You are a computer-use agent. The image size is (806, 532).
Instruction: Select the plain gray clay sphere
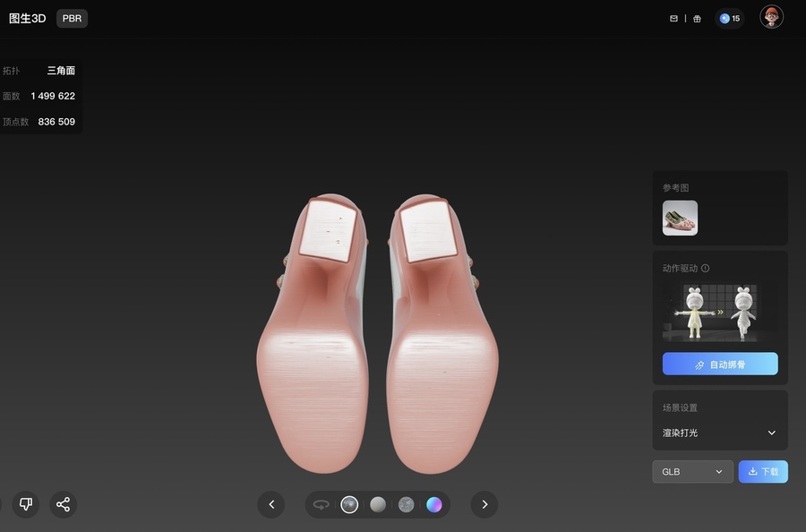[x=378, y=504]
